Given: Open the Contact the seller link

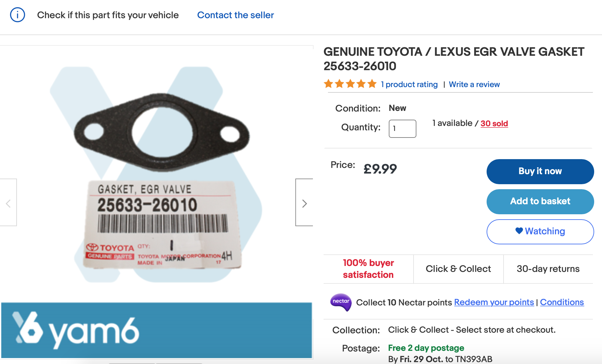Looking at the screenshot, I should point(235,15).
